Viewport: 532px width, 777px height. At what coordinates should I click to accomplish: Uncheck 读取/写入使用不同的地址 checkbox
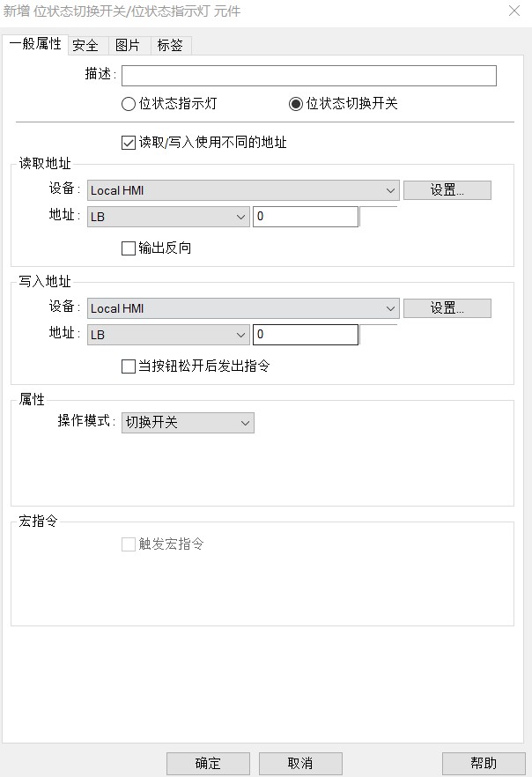pos(129,143)
